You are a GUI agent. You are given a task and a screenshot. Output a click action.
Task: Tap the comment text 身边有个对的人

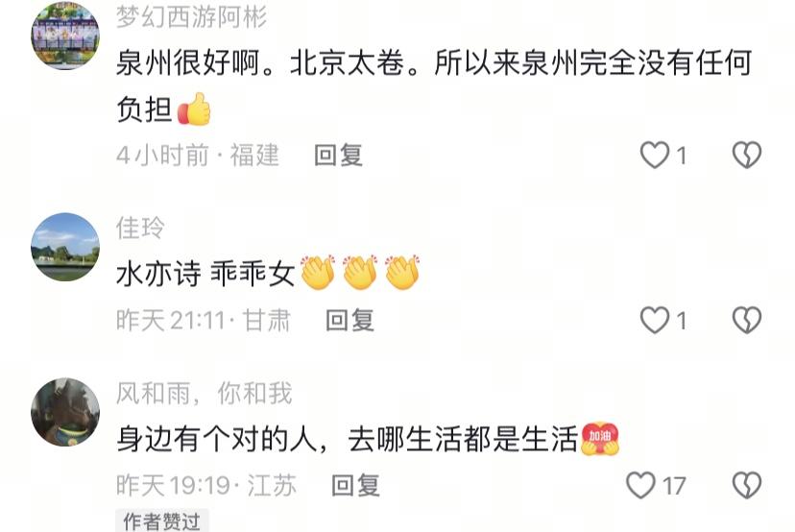coord(218,439)
